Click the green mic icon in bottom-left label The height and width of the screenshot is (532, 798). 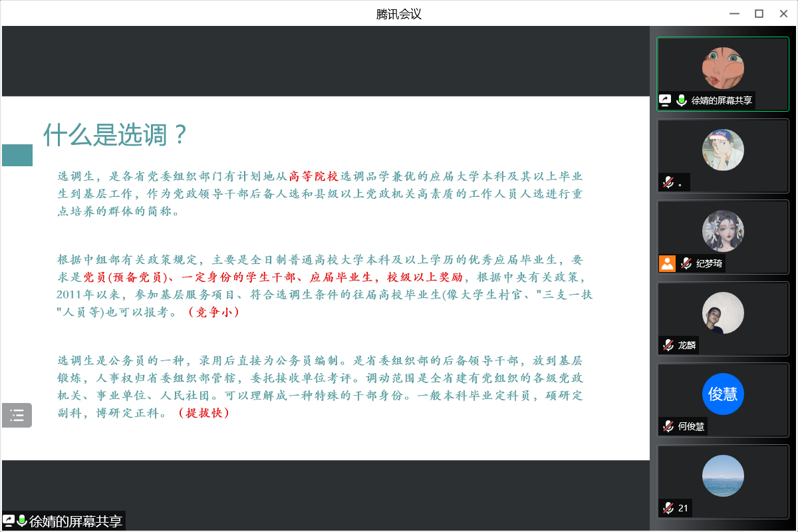[x=22, y=521]
